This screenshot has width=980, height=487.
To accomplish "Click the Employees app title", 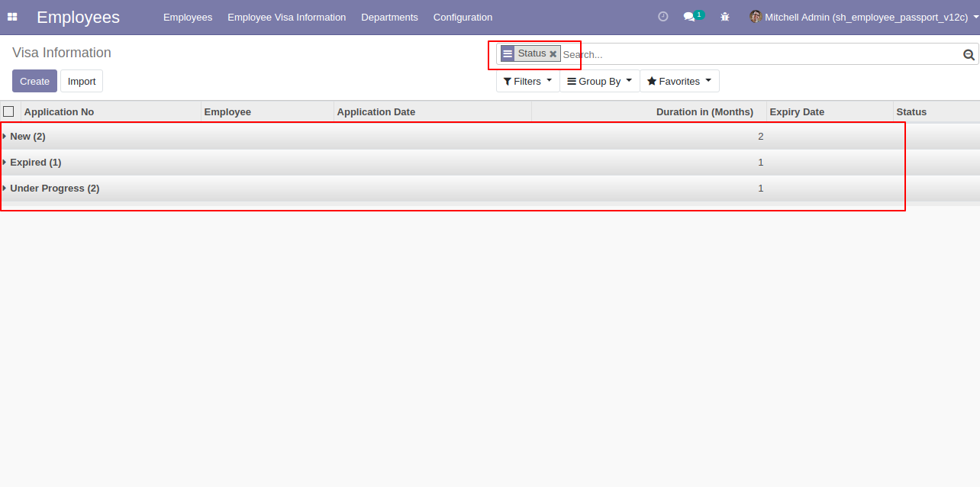I will tap(78, 17).
